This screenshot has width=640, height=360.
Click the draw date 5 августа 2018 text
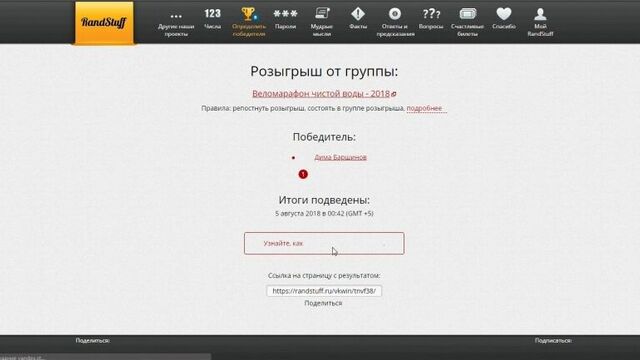(x=324, y=213)
